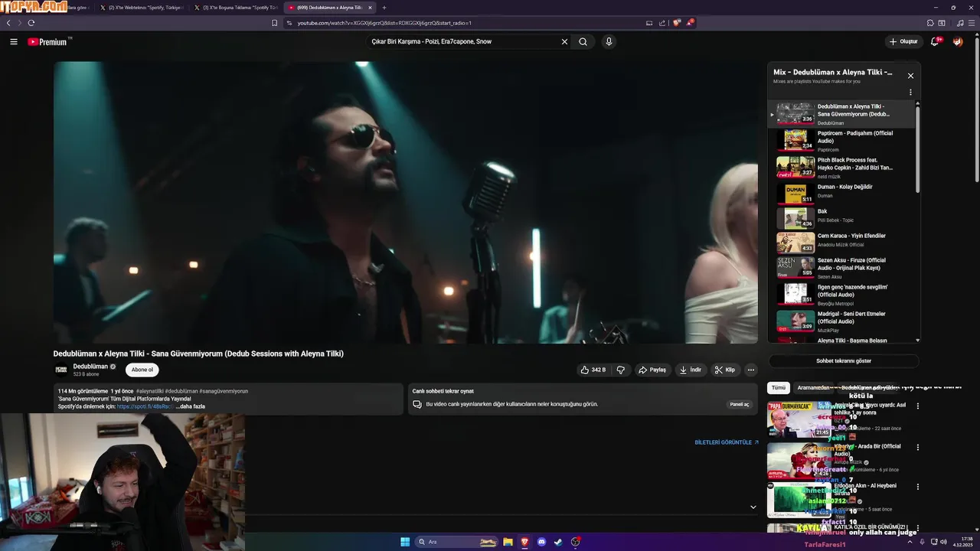Open Discord from the taskbar

(x=541, y=542)
